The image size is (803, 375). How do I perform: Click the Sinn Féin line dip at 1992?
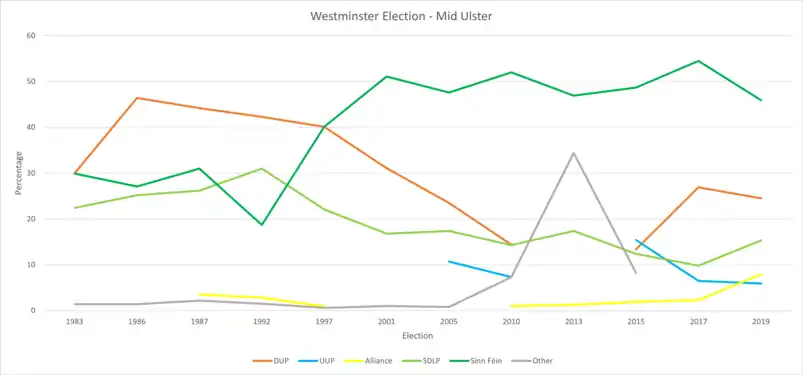pos(262,224)
